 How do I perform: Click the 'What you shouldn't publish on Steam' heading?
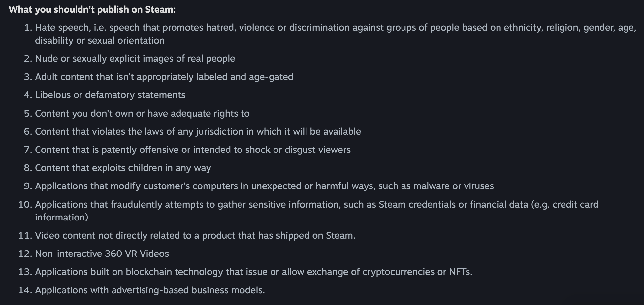(92, 9)
